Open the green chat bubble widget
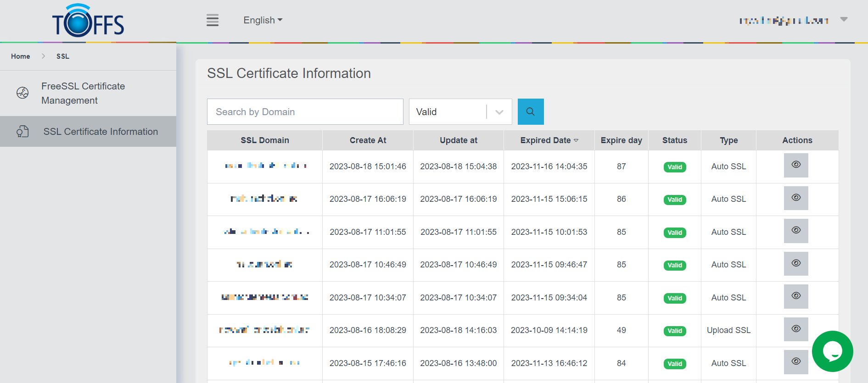This screenshot has height=383, width=868. tap(832, 351)
